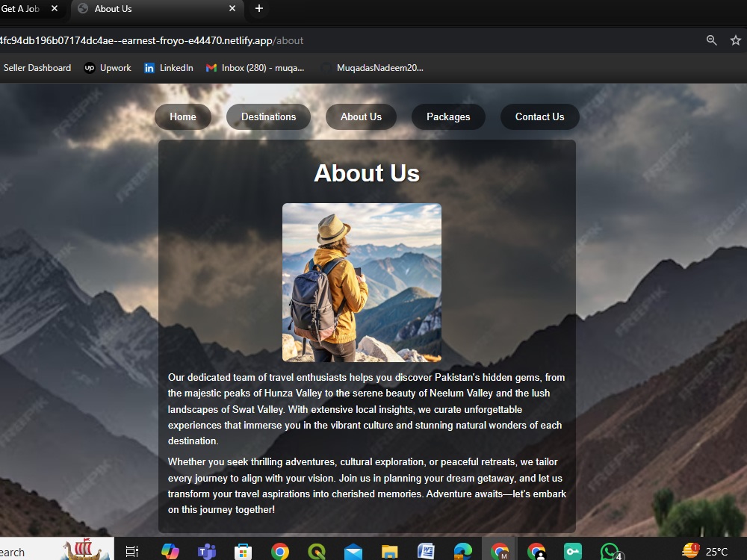Image resolution: width=747 pixels, height=560 pixels.
Task: Click the About Us heading text
Action: [x=367, y=173]
